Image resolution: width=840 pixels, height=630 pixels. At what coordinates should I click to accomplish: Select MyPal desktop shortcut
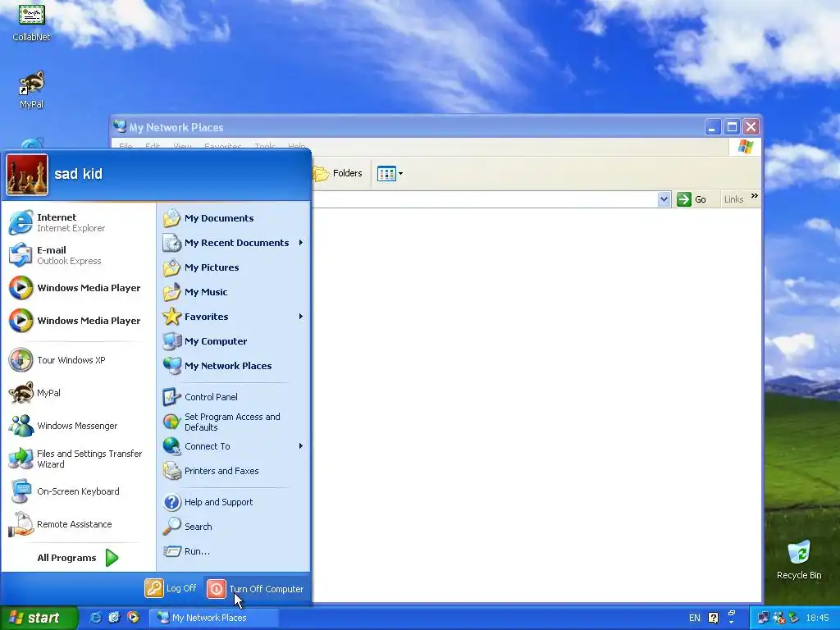[31, 90]
